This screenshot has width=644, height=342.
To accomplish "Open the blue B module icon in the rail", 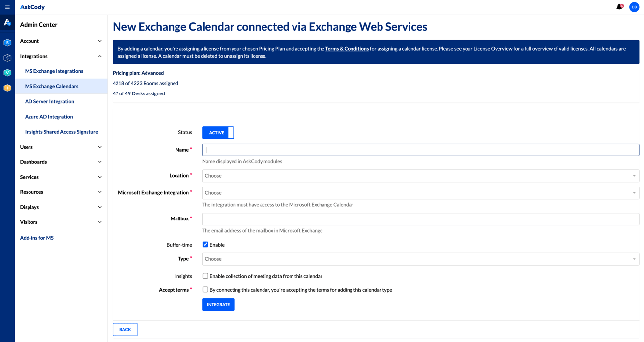I will (7, 42).
